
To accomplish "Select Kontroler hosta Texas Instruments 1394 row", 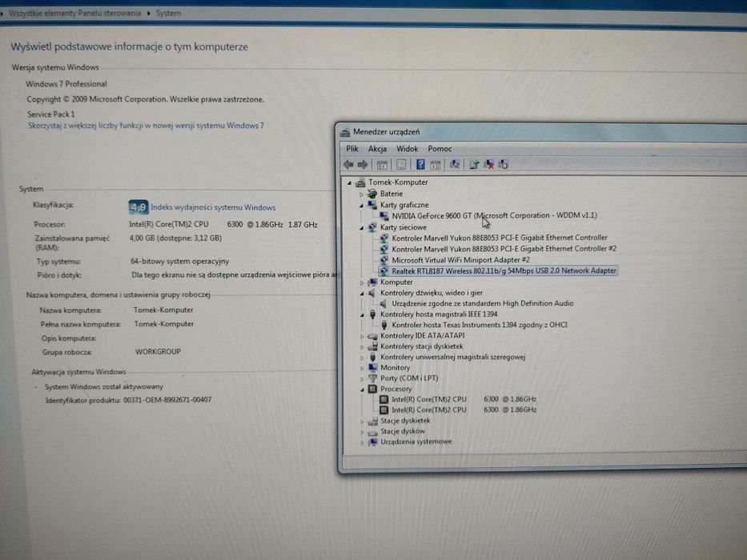I will tap(479, 326).
